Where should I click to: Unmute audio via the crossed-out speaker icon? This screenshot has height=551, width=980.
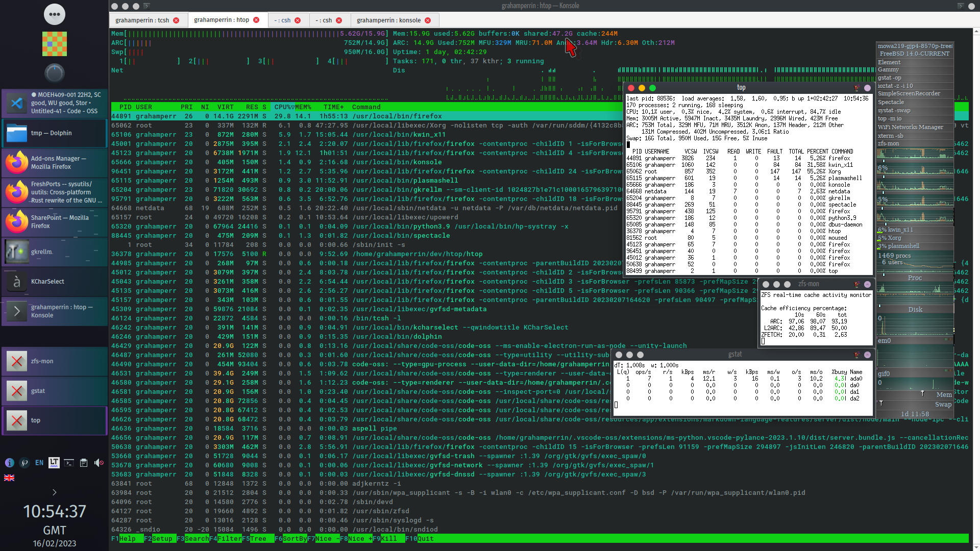[99, 463]
